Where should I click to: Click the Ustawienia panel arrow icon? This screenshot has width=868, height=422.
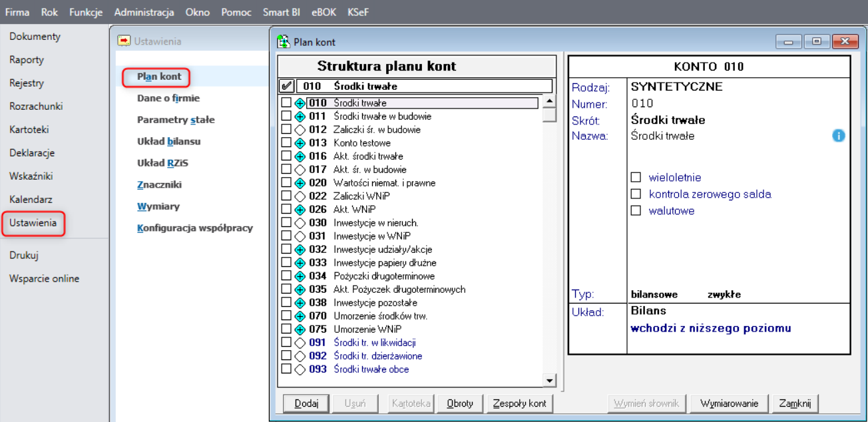pyautogui.click(x=124, y=41)
